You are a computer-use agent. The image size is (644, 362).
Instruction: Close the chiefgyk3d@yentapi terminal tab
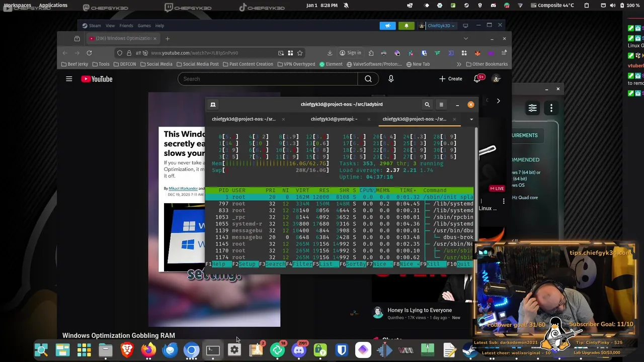click(369, 119)
